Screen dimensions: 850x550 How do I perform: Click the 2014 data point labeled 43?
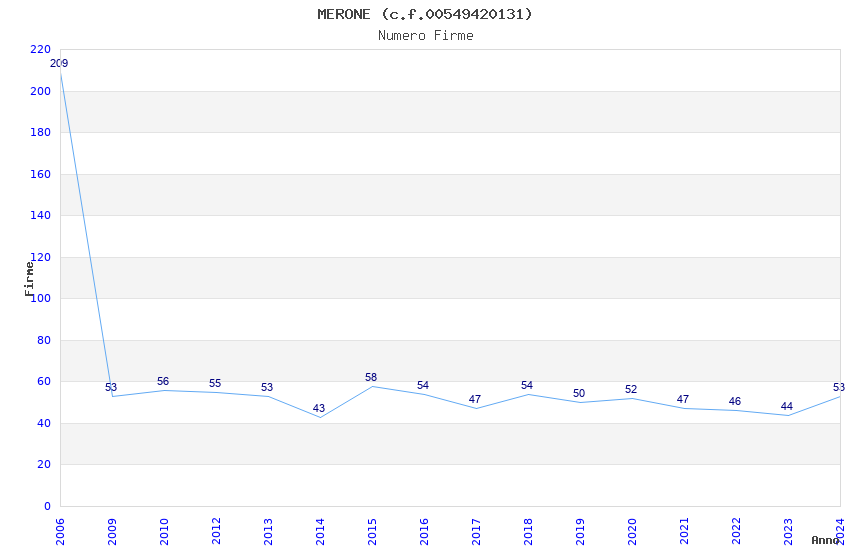(x=320, y=417)
